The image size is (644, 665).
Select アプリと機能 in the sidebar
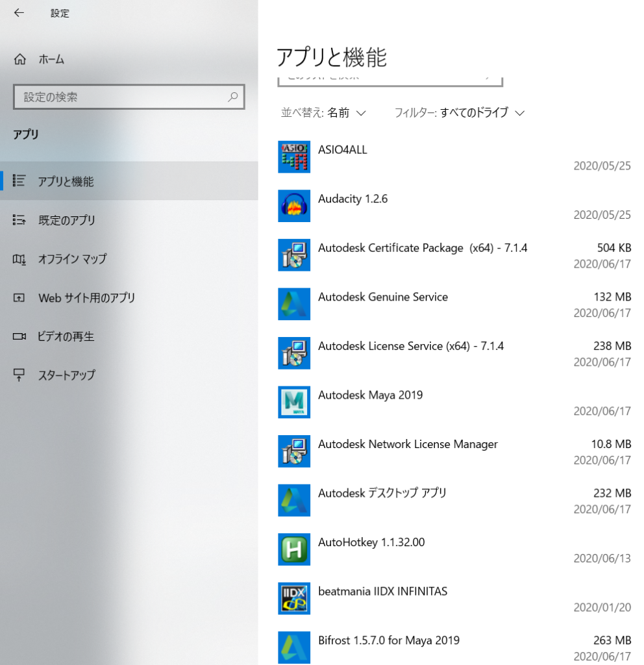129,181
